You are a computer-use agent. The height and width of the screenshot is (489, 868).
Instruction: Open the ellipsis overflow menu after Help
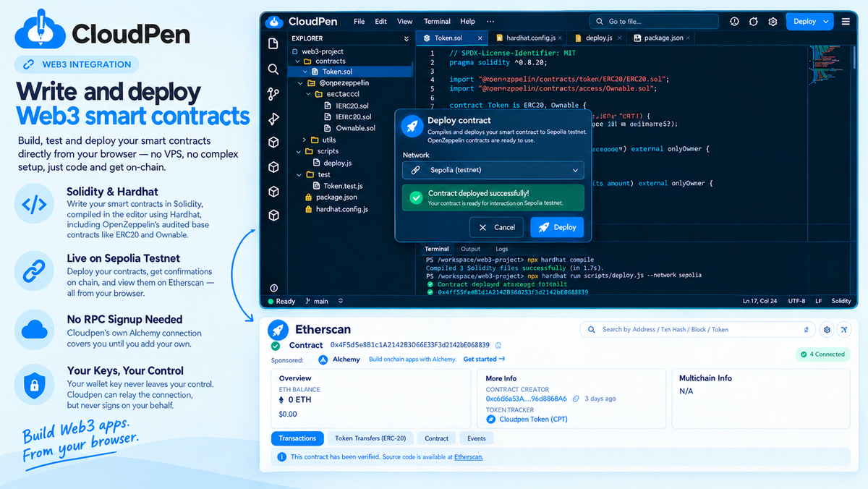[491, 22]
